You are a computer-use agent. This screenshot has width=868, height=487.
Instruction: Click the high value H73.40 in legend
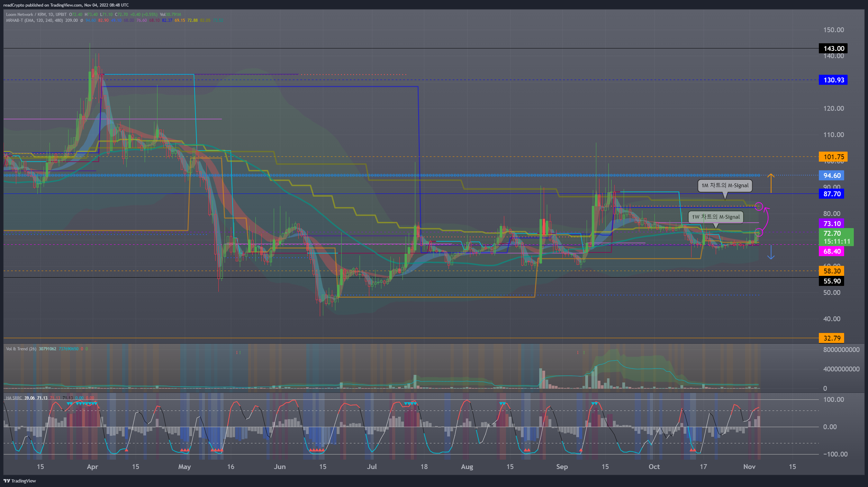pos(91,15)
